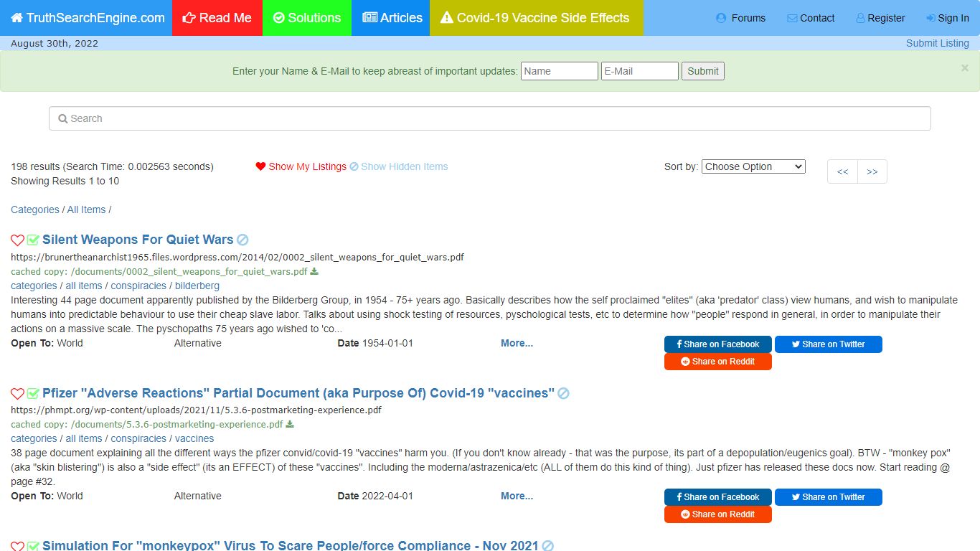Image resolution: width=980 pixels, height=551 pixels.
Task: Click Categories breadcrumb link
Action: coord(35,209)
